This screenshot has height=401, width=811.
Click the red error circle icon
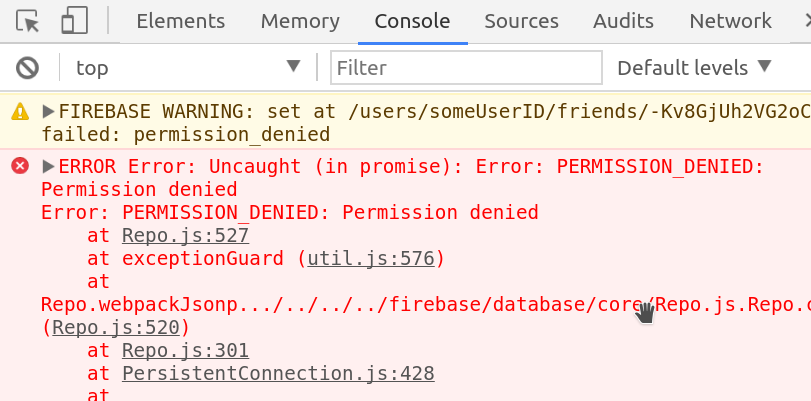point(20,165)
